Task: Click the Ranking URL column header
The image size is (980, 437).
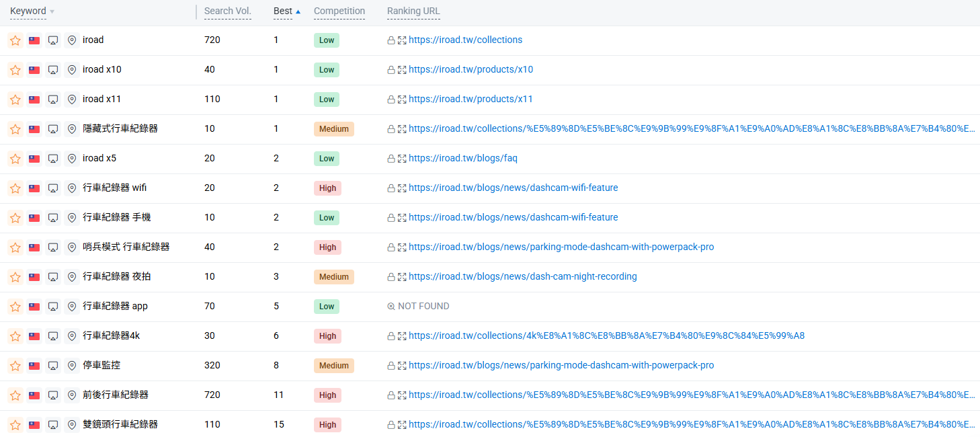Action: click(x=413, y=11)
